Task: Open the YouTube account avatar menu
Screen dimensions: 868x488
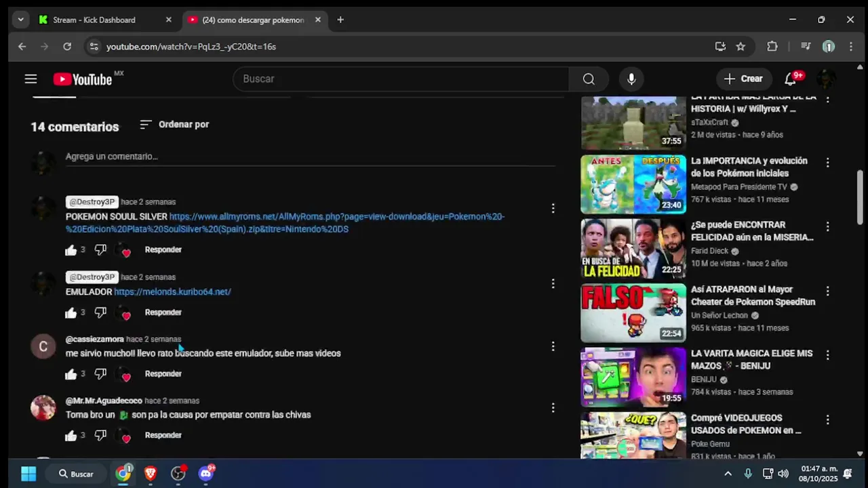Action: pos(826,79)
